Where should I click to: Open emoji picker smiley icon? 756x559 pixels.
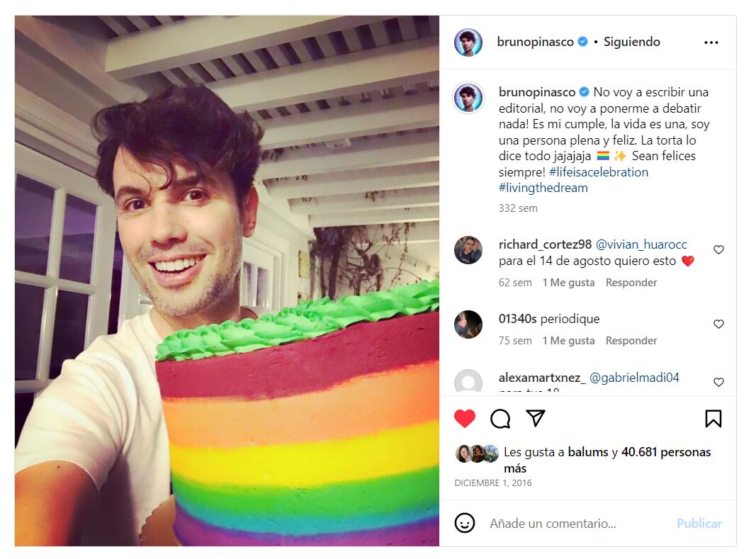tap(465, 523)
